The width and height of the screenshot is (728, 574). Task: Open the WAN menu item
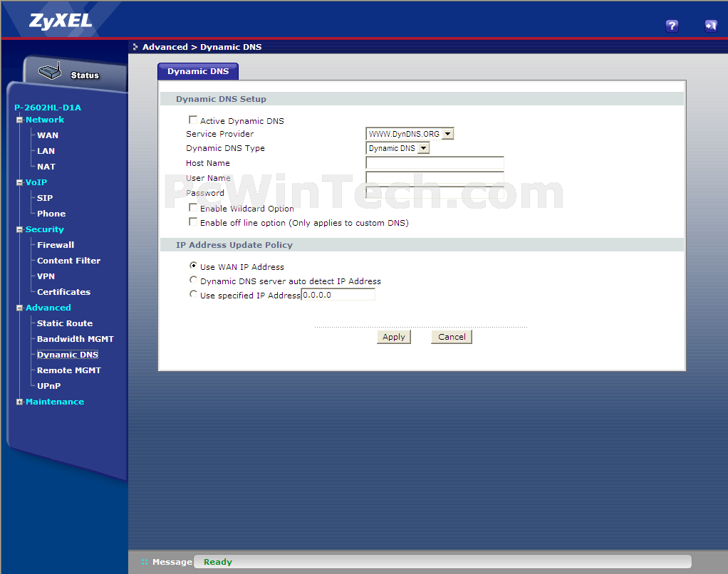(48, 135)
